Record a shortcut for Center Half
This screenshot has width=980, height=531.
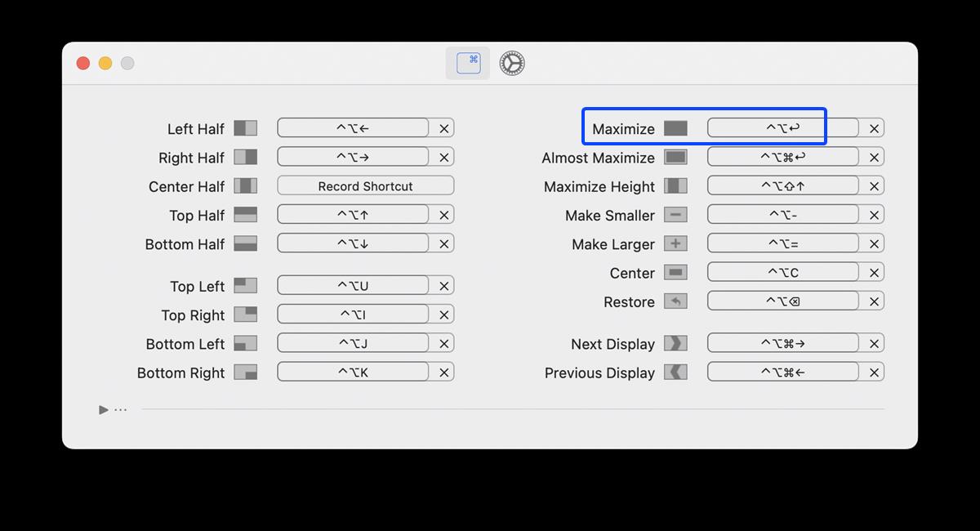pyautogui.click(x=366, y=185)
